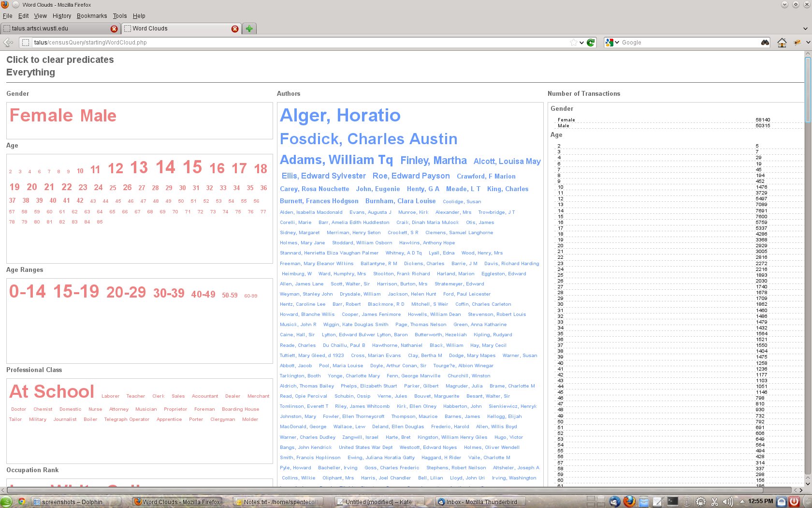
Task: Click the green reload page icon
Action: point(591,43)
